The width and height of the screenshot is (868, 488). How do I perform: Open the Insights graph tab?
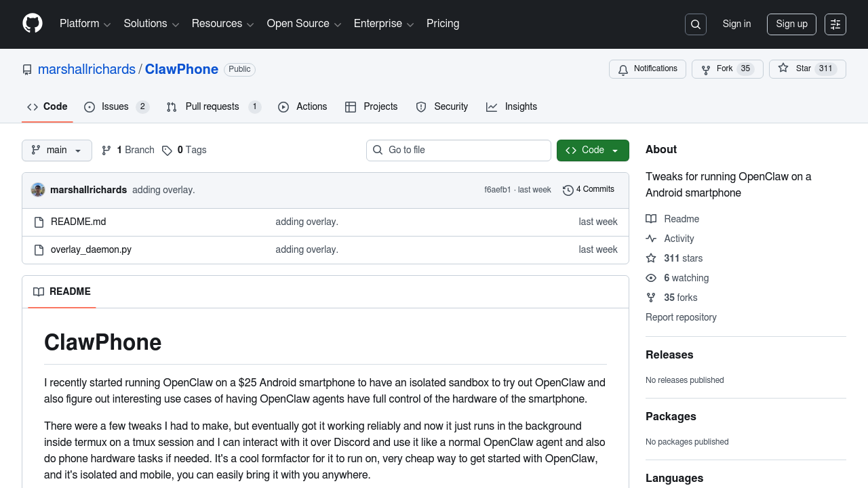pyautogui.click(x=512, y=107)
